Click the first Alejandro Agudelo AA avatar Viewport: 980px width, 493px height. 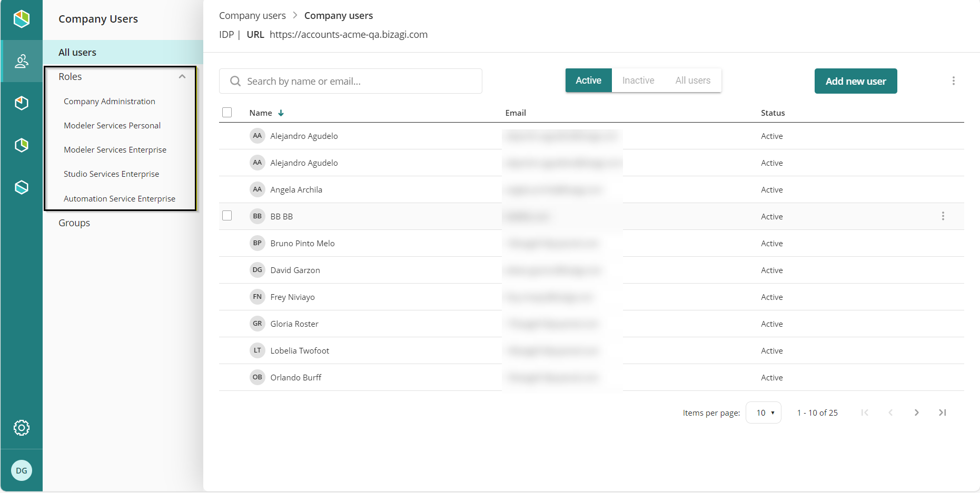pyautogui.click(x=258, y=136)
